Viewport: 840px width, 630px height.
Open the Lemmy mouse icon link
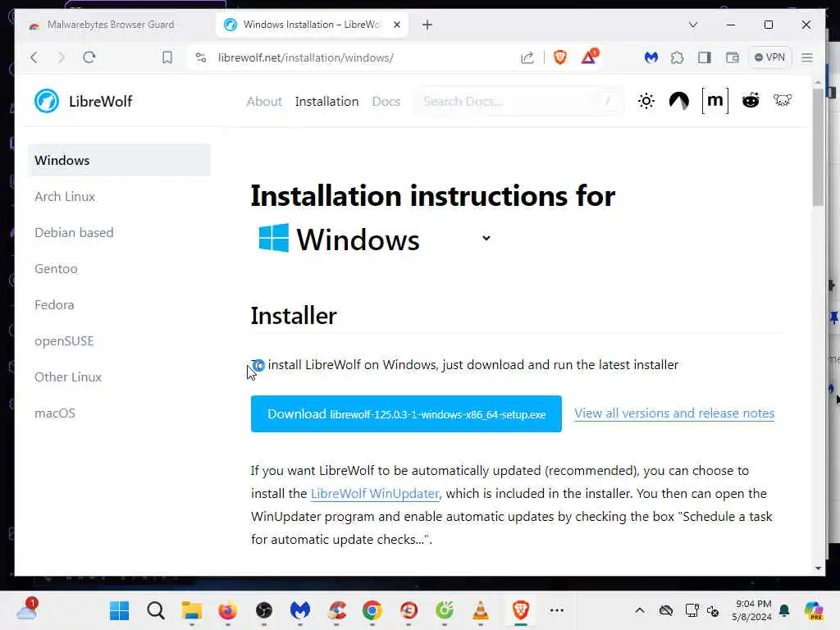click(782, 100)
